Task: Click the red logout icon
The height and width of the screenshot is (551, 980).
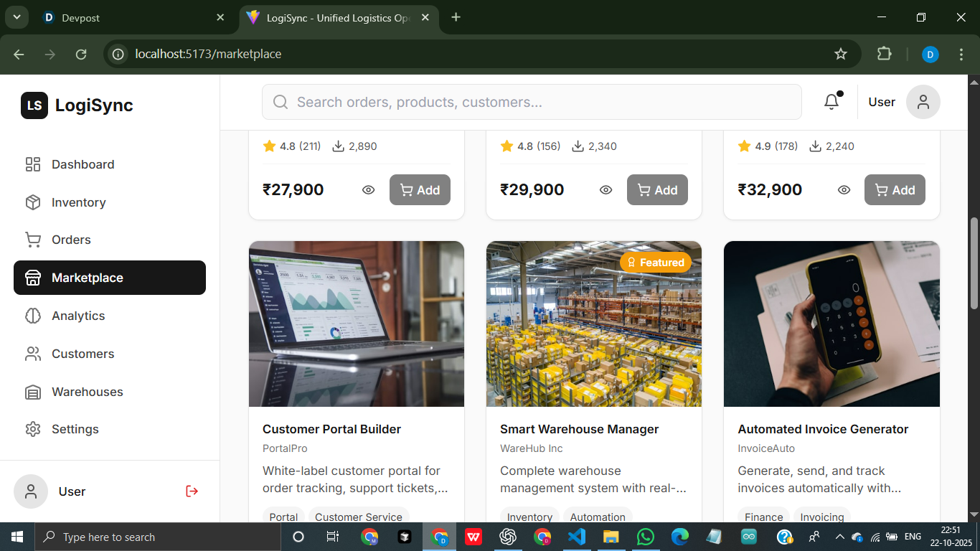Action: tap(192, 491)
